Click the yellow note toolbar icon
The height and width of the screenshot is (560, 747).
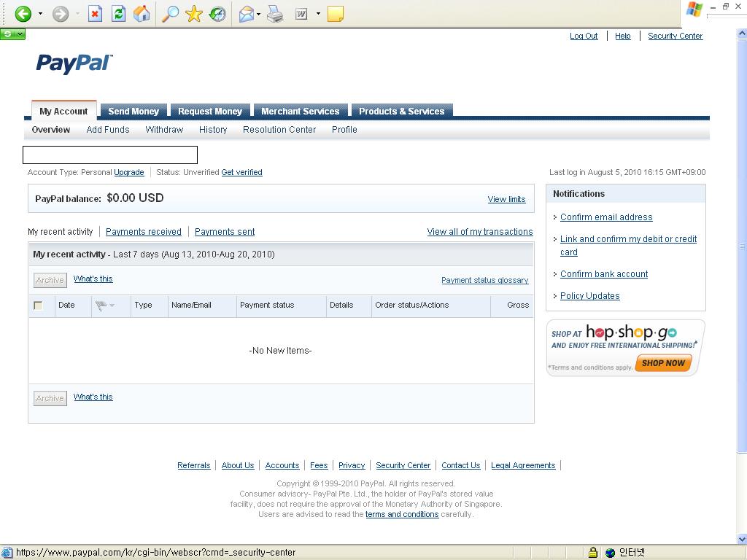pos(336,14)
